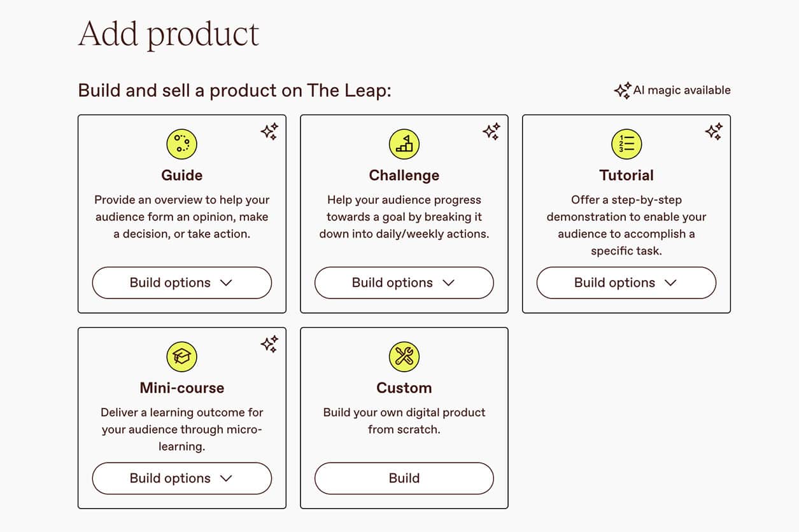This screenshot has height=532, width=799.
Task: Click the AI sparkle on Mini-course card
Action: (x=269, y=344)
